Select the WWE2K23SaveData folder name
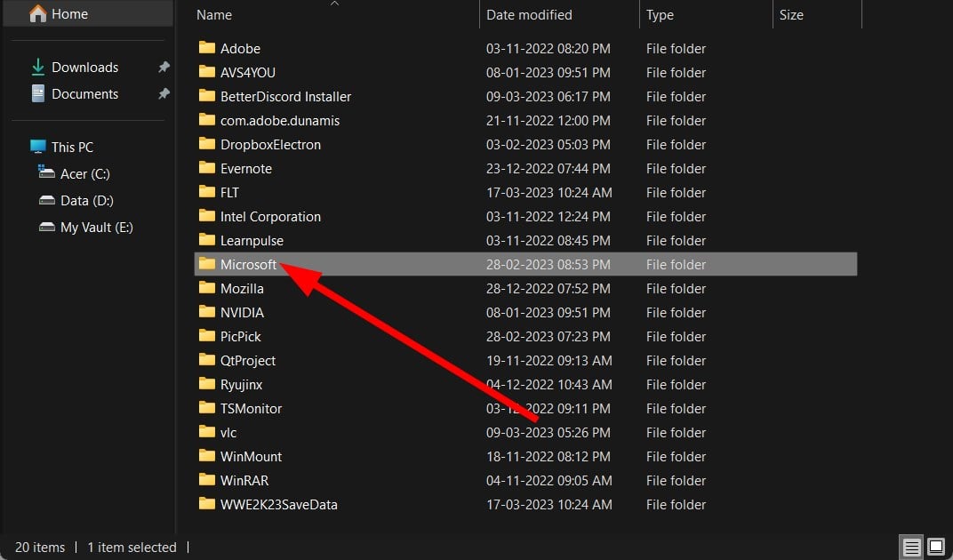 coord(278,505)
